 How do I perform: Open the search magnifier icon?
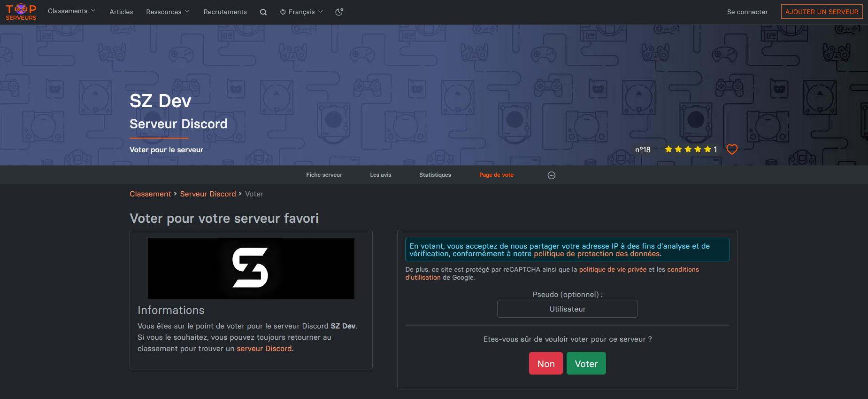pyautogui.click(x=263, y=12)
